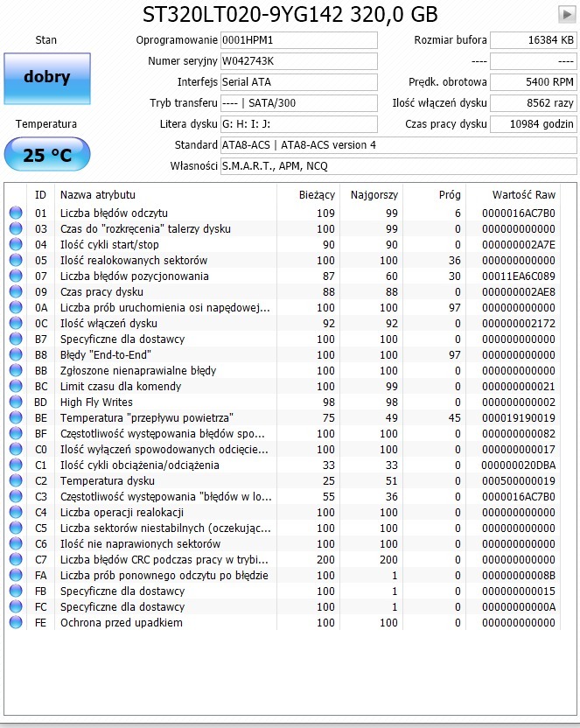Click the next disk arrow button
This screenshot has height=728, width=580.
point(567,14)
